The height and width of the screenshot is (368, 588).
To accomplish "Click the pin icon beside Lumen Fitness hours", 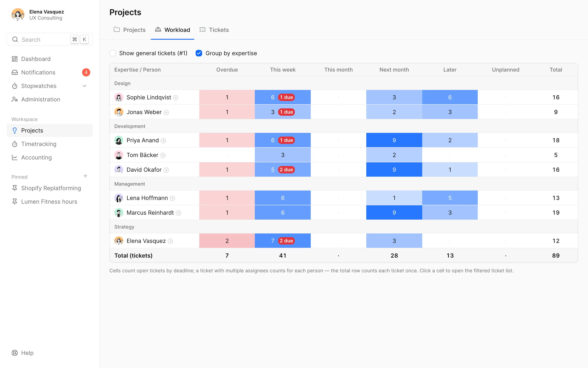I will 14,202.
